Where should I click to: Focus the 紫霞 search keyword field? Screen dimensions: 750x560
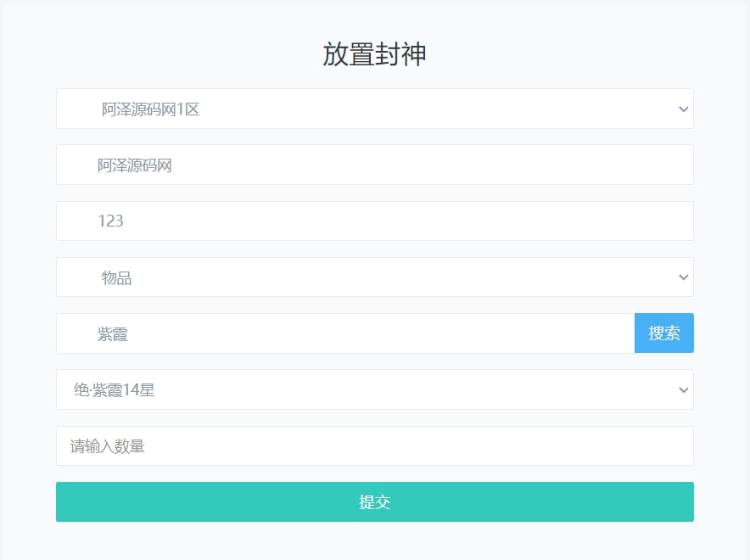(x=344, y=333)
